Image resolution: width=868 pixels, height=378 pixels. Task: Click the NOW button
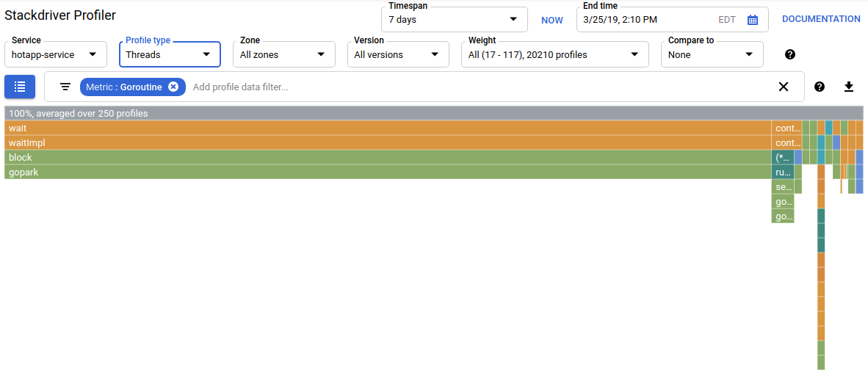552,20
